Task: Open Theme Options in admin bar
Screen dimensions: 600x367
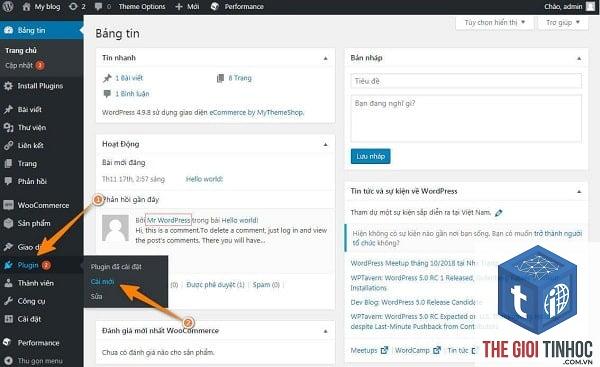Action: coord(142,7)
